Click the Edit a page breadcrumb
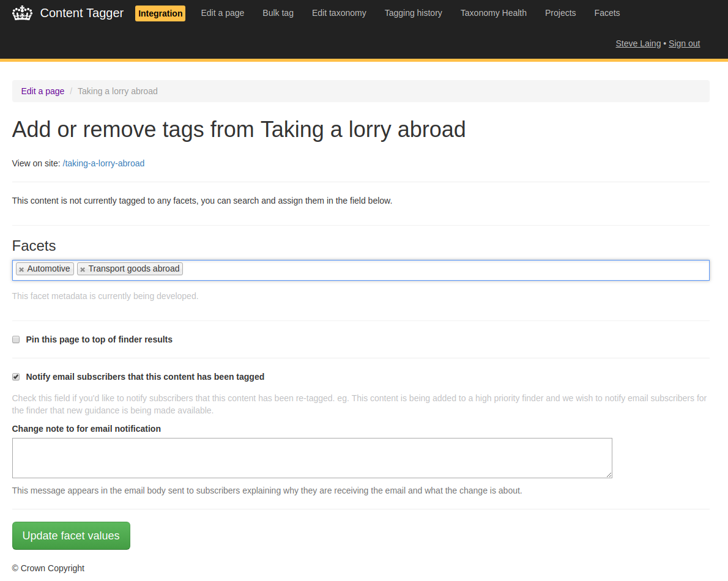 click(x=43, y=91)
